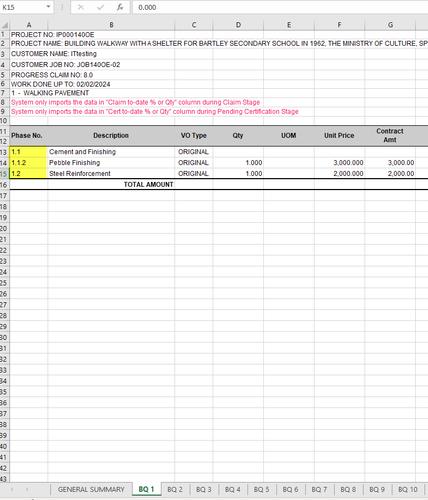This screenshot has height=500, width=428.
Task: Click the formula bar showing 0.000
Action: (280, 7)
